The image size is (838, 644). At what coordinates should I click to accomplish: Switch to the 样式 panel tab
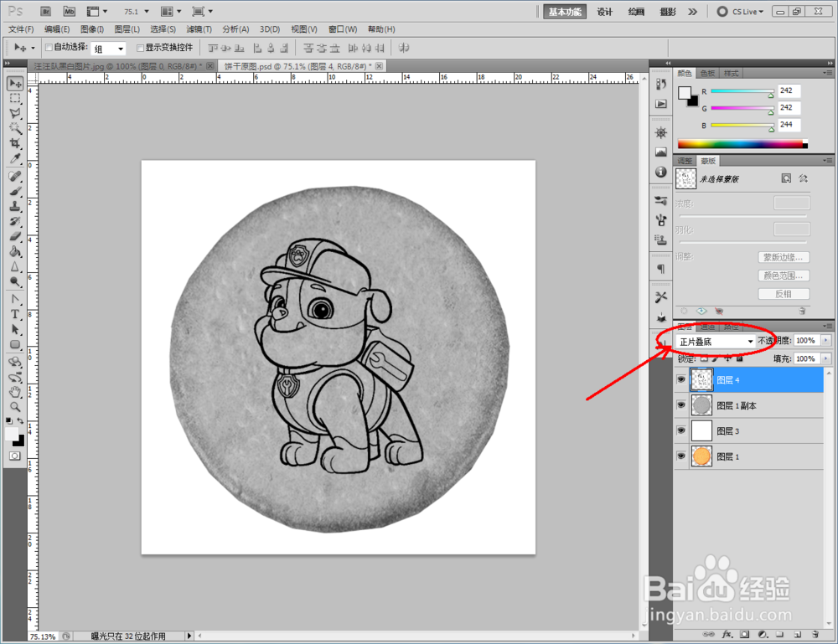click(x=731, y=73)
